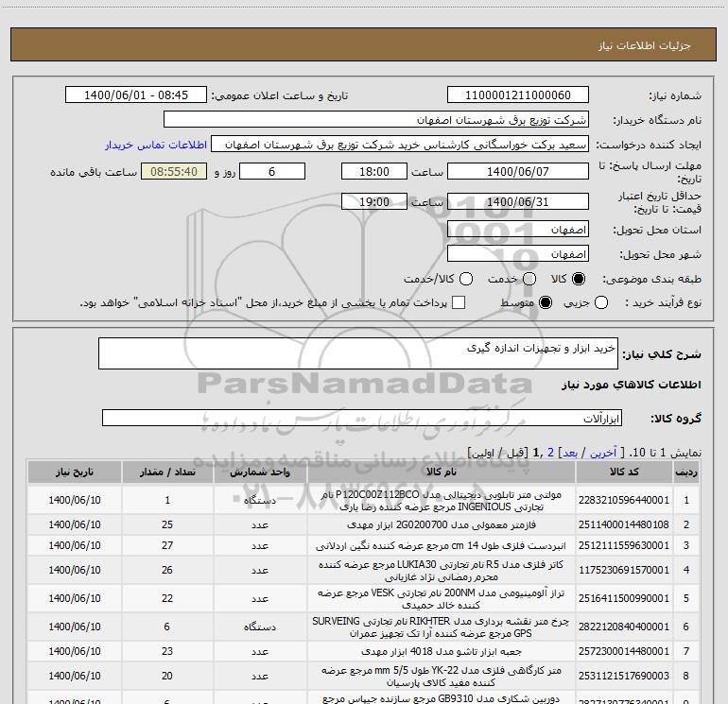Click the ردیف column header
728x704 pixels.
point(686,472)
